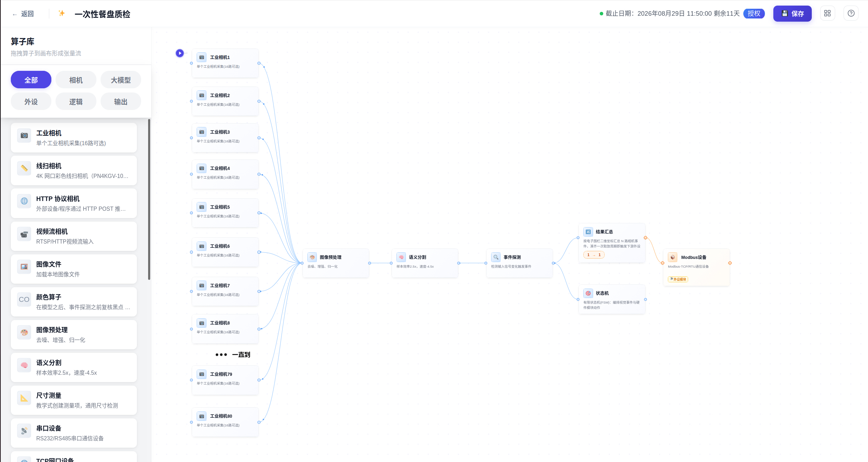Click the 颜色算子 CO icon

[24, 300]
